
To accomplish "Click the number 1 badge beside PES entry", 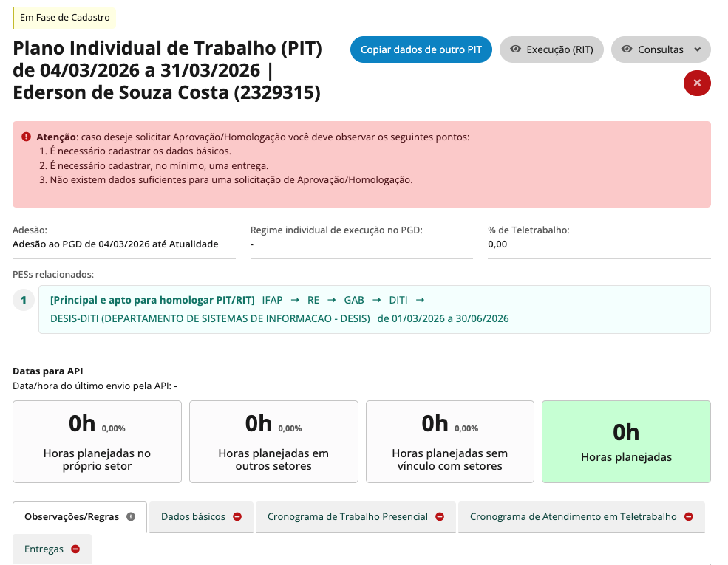I will [24, 300].
